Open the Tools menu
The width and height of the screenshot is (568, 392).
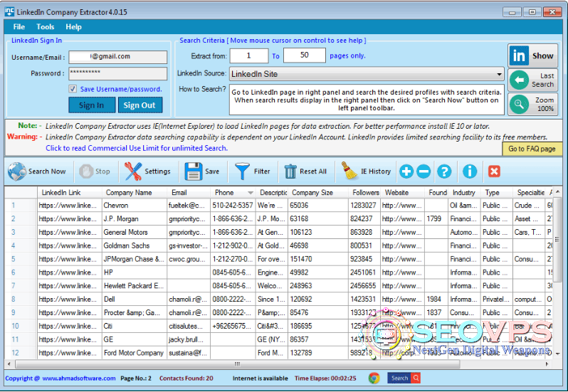coord(46,27)
